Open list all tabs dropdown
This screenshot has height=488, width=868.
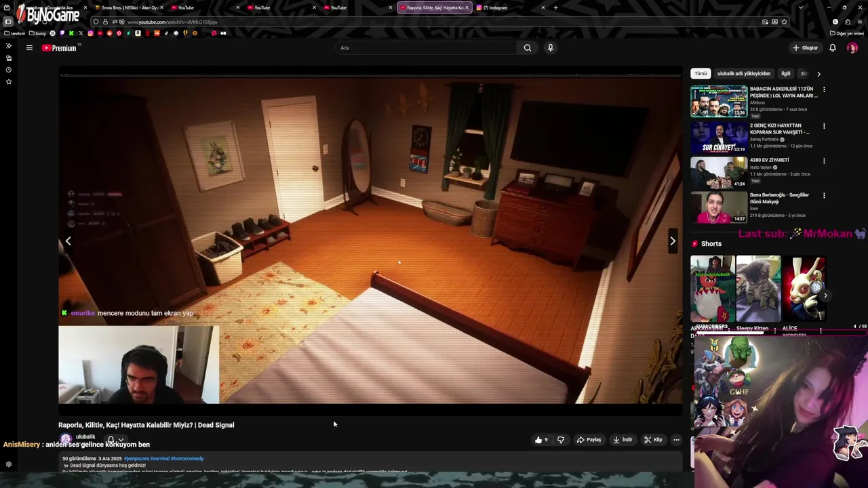(x=801, y=7)
